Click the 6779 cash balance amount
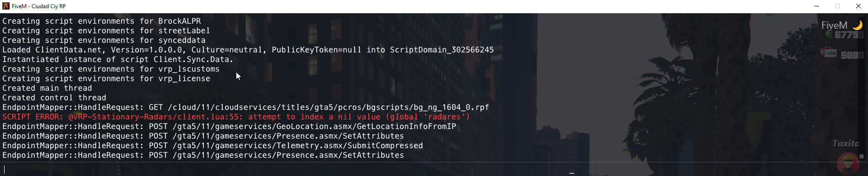This screenshot has height=176, width=868. pos(849,35)
